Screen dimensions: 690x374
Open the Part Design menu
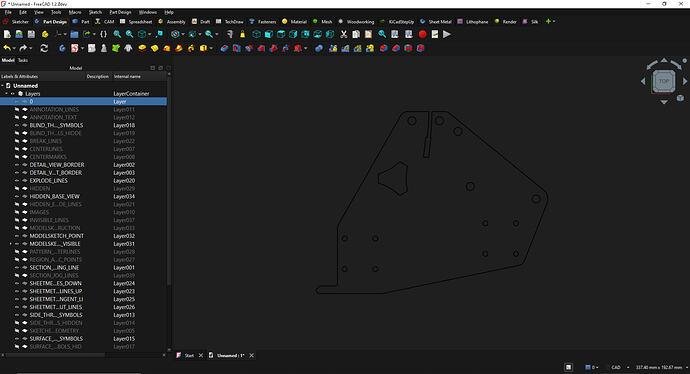pyautogui.click(x=120, y=12)
